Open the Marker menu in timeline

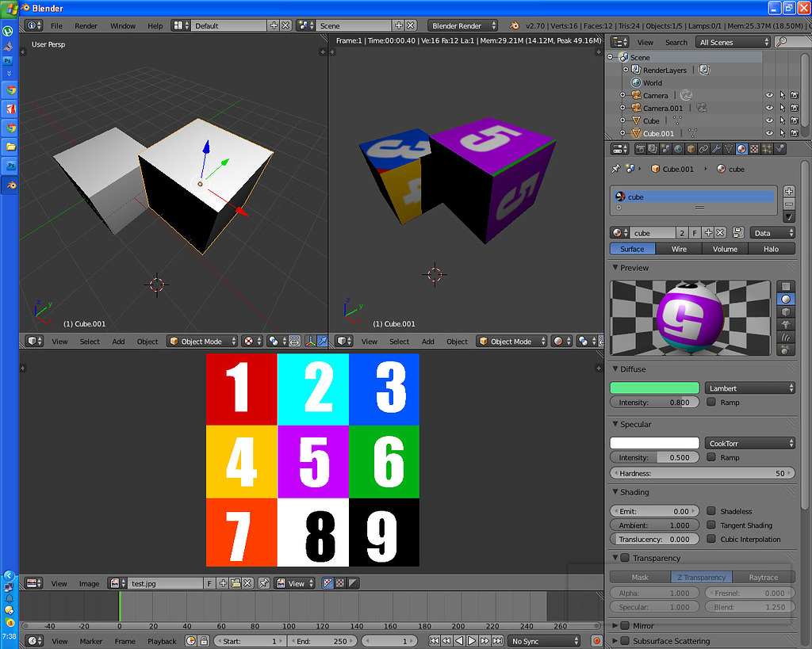coord(91,641)
